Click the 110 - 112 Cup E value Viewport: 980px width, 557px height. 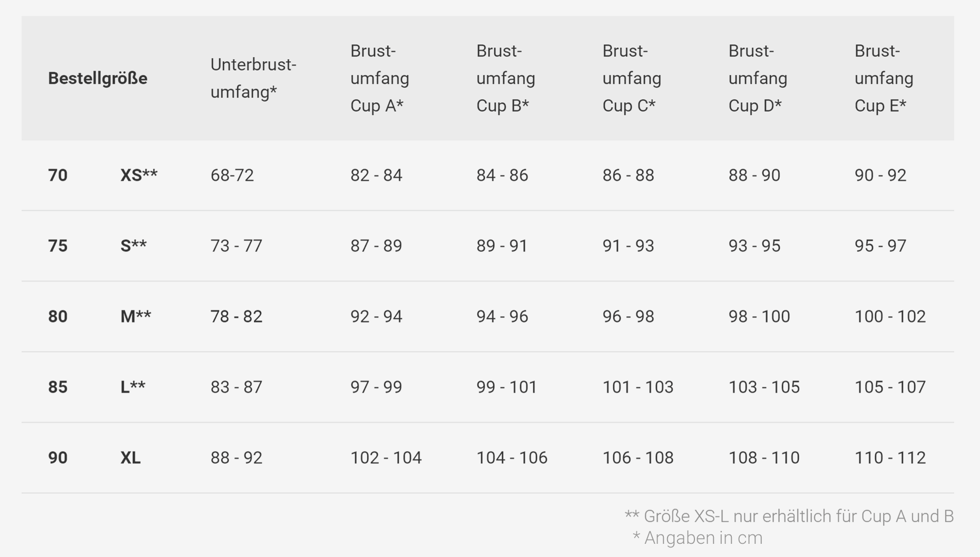tap(890, 457)
